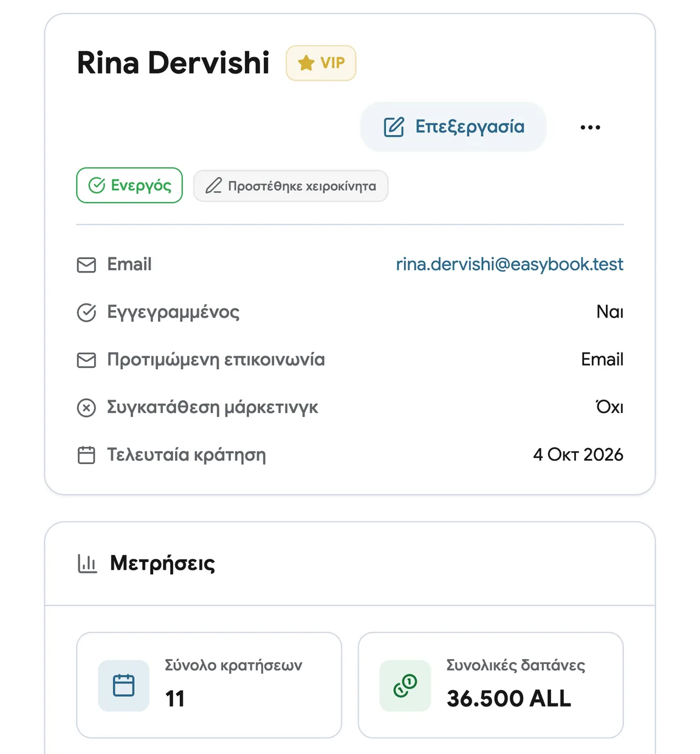
Task: Click the envelope icon beside Email
Action: tap(86, 265)
